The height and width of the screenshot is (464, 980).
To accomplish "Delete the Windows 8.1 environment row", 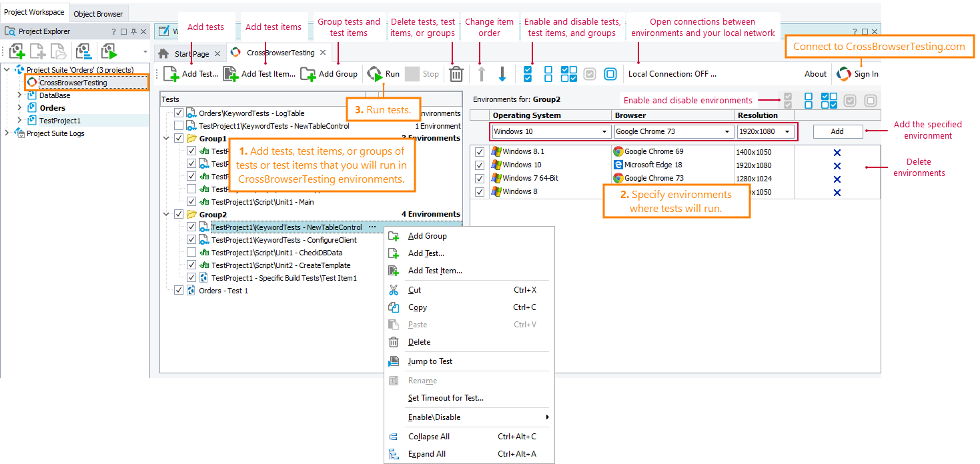I will tap(837, 153).
